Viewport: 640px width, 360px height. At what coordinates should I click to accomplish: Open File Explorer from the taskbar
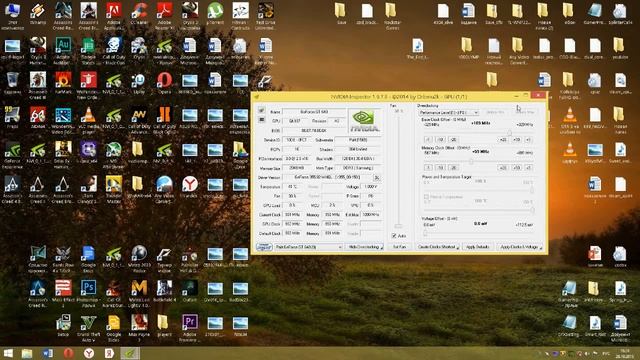pyautogui.click(x=27, y=353)
